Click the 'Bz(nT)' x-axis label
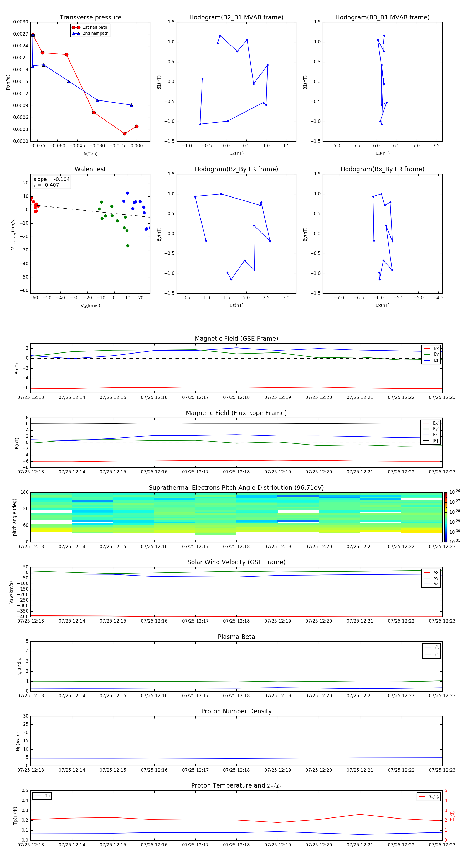Viewport: 473px width, 868px height. pyautogui.click(x=236, y=305)
